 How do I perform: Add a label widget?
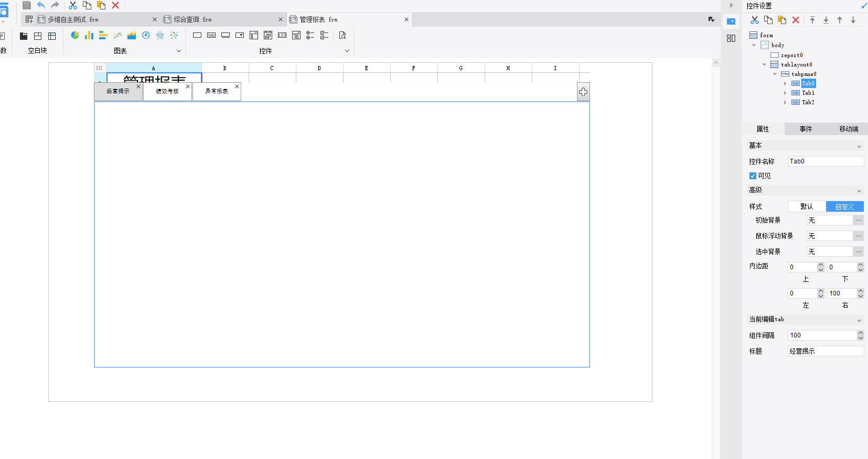[211, 35]
